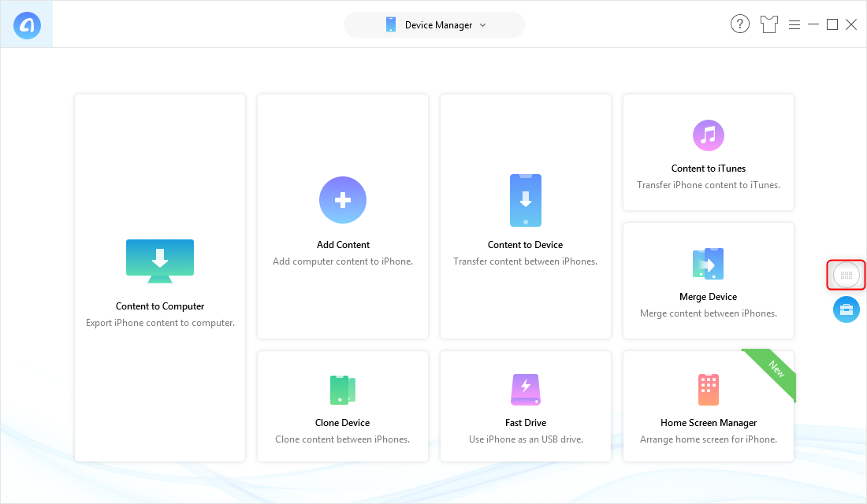Image resolution: width=867 pixels, height=504 pixels.
Task: Click the Merge Device icon
Action: pos(709,264)
